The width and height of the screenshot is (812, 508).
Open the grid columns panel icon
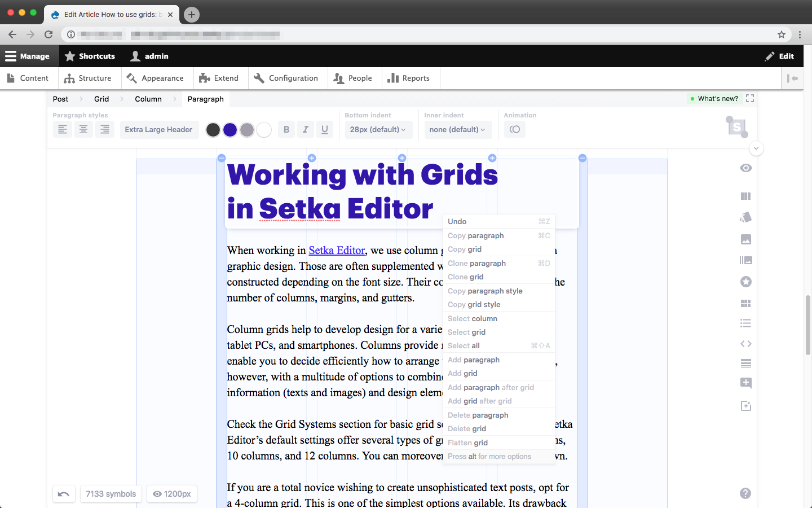click(x=746, y=196)
